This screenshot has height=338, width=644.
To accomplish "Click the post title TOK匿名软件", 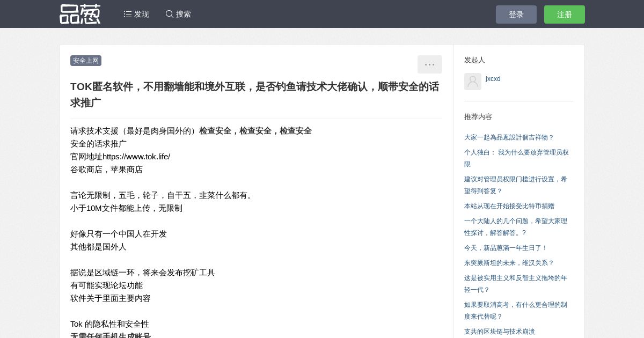I will click(254, 94).
